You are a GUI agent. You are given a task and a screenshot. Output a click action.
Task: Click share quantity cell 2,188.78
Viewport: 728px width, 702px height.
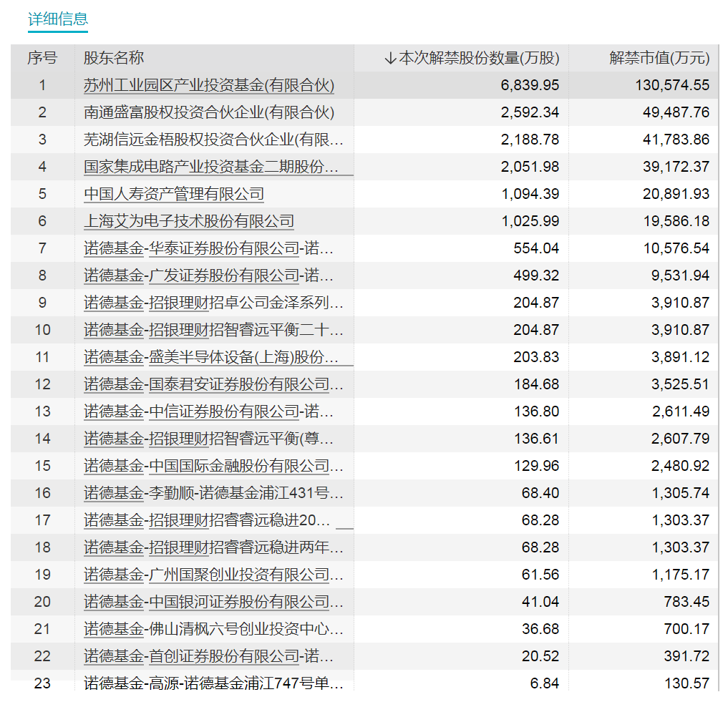530,140
